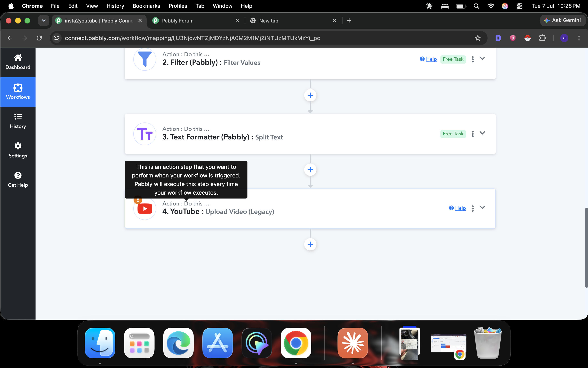588x368 pixels.
Task: Open App Store from the Dock
Action: (217, 343)
